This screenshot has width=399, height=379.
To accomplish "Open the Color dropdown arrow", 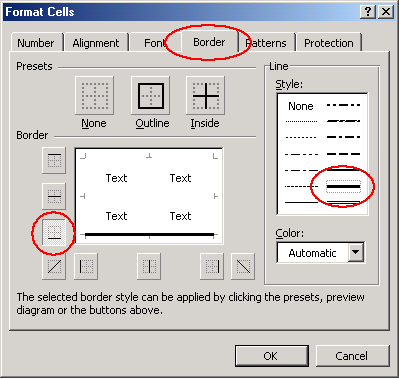I will pyautogui.click(x=356, y=252).
